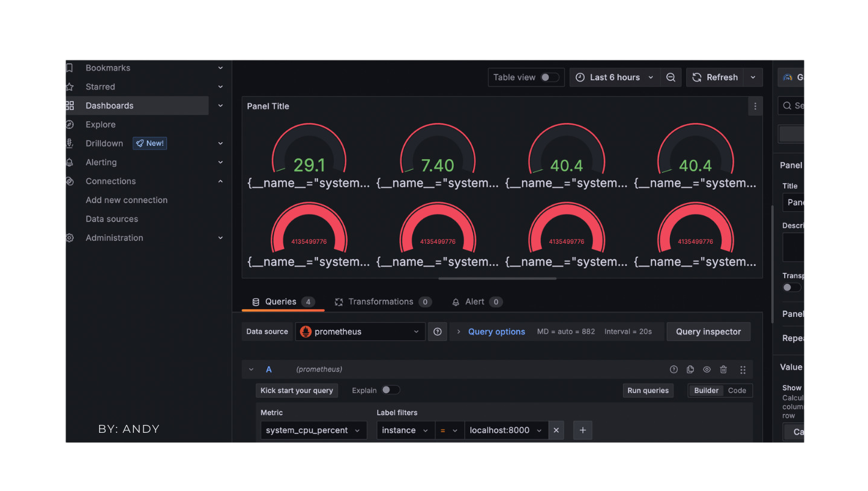
Task: Switch to the Transformations tab
Action: pyautogui.click(x=381, y=302)
